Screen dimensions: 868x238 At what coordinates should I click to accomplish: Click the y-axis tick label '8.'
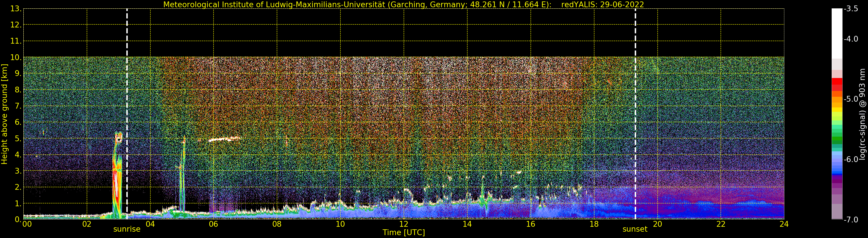18,90
